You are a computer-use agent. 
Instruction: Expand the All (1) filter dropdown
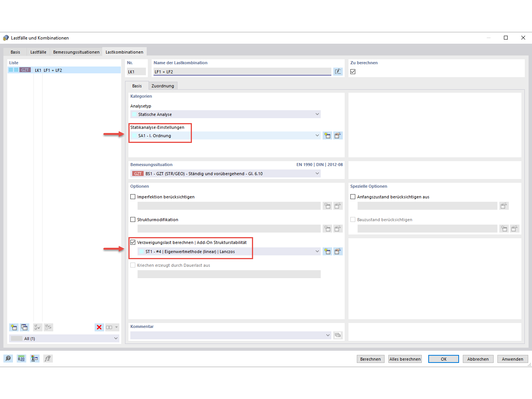coord(116,338)
